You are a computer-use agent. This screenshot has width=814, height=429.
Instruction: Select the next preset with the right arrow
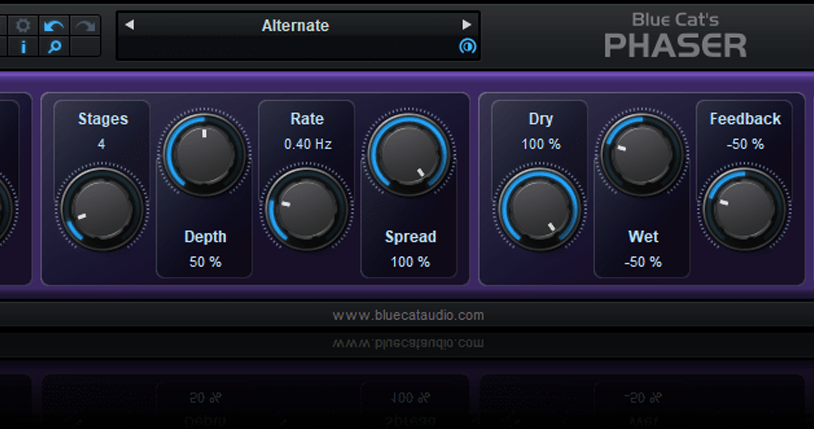coord(466,25)
